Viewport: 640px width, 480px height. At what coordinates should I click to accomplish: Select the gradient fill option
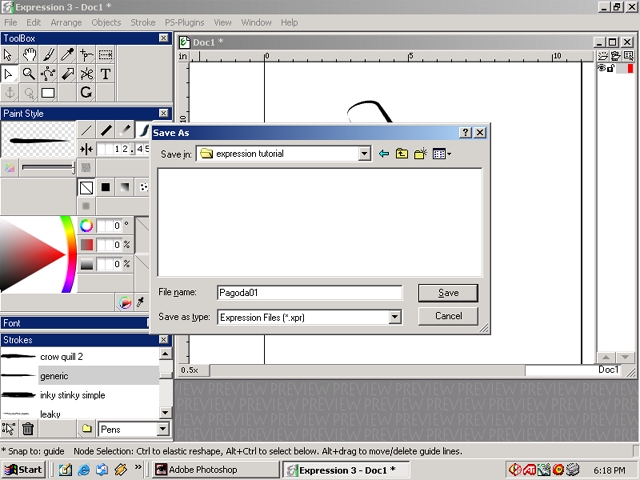point(125,187)
